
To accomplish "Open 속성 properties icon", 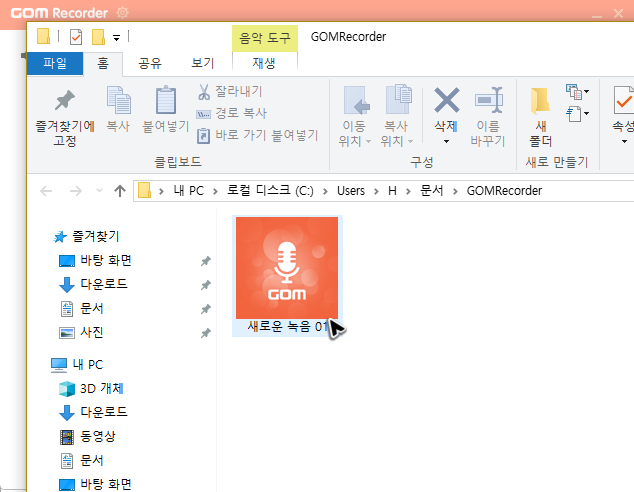I will click(x=624, y=100).
